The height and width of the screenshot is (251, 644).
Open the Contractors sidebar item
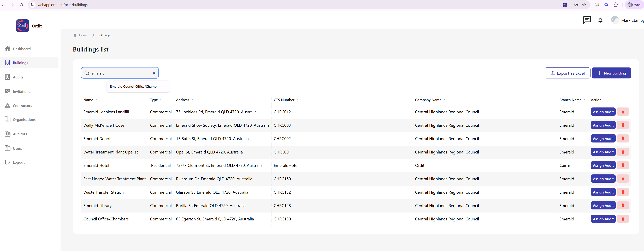pos(22,106)
